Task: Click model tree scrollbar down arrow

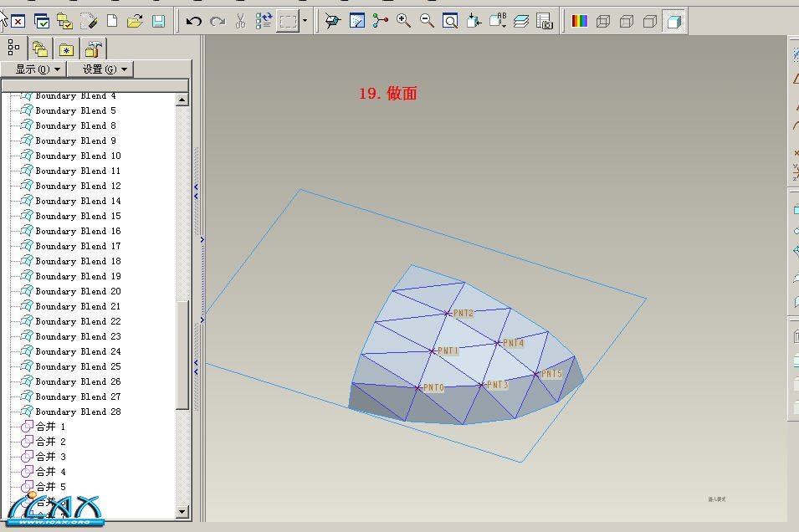Action: pyautogui.click(x=182, y=511)
